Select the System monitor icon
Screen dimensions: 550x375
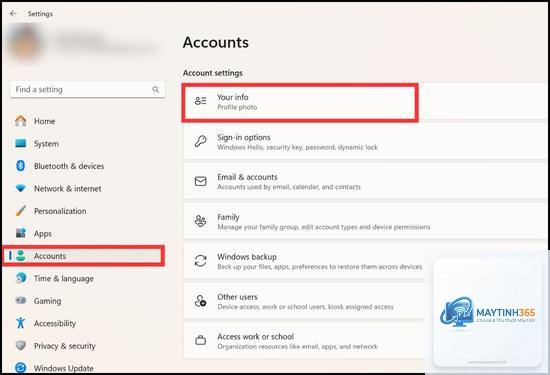tap(21, 143)
